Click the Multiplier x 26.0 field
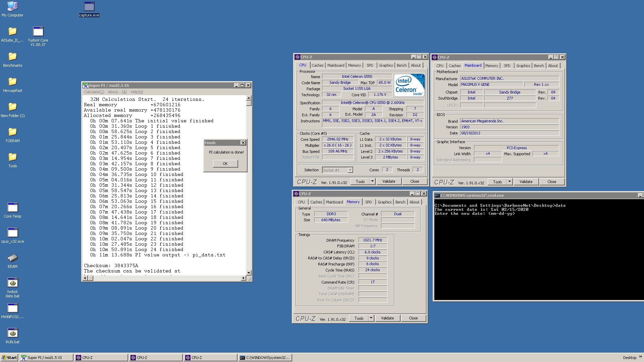644x362 pixels. tap(338, 145)
